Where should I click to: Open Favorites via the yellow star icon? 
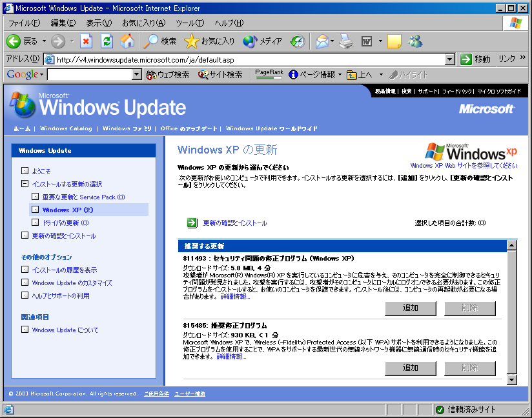pyautogui.click(x=191, y=41)
